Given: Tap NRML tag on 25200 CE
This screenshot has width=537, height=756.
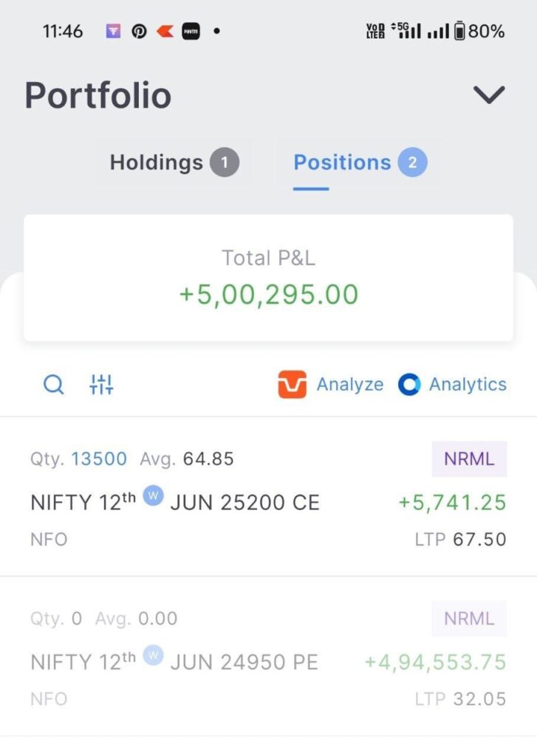Looking at the screenshot, I should click(x=469, y=459).
